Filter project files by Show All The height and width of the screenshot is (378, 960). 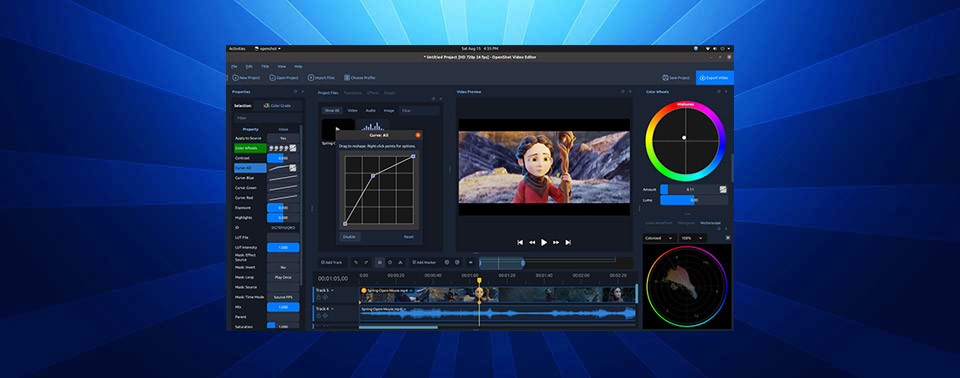point(332,111)
